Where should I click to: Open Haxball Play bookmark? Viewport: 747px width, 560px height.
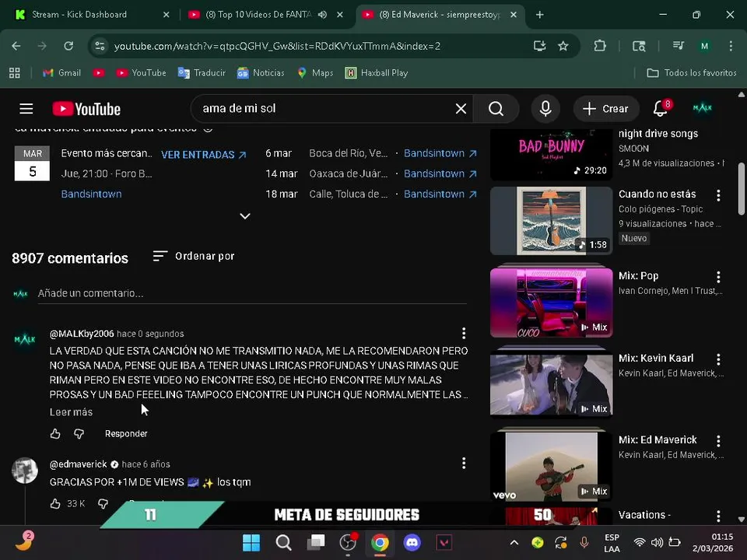[377, 73]
